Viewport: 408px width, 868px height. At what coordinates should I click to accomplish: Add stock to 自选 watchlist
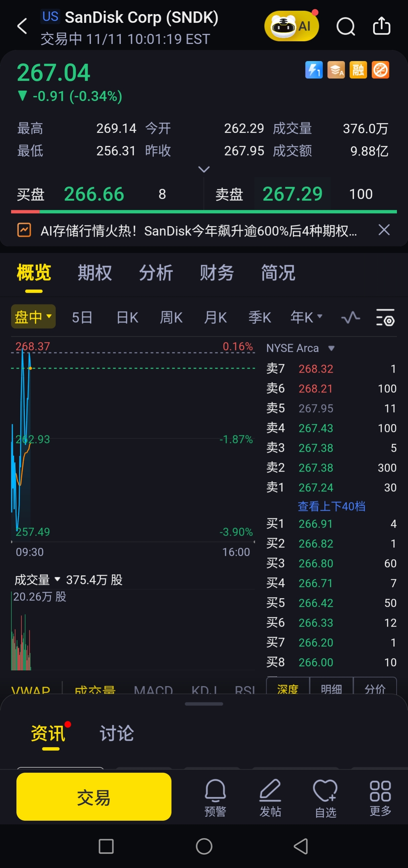pyautogui.click(x=325, y=798)
